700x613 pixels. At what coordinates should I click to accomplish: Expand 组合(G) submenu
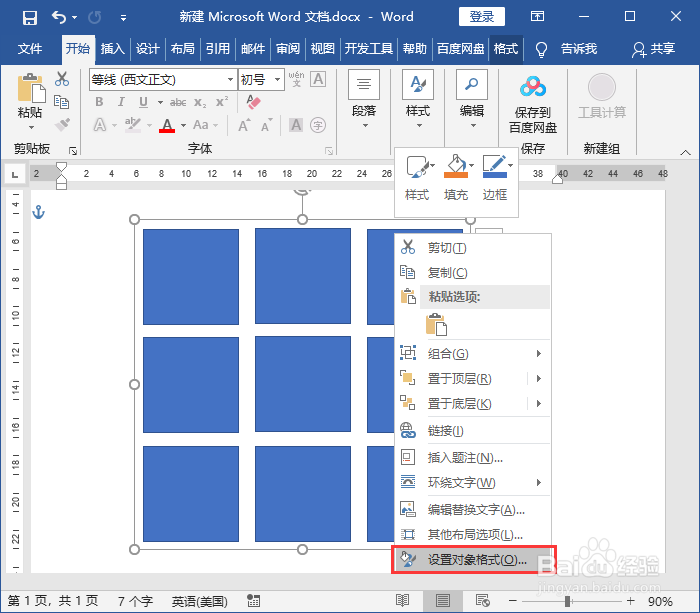tap(473, 354)
